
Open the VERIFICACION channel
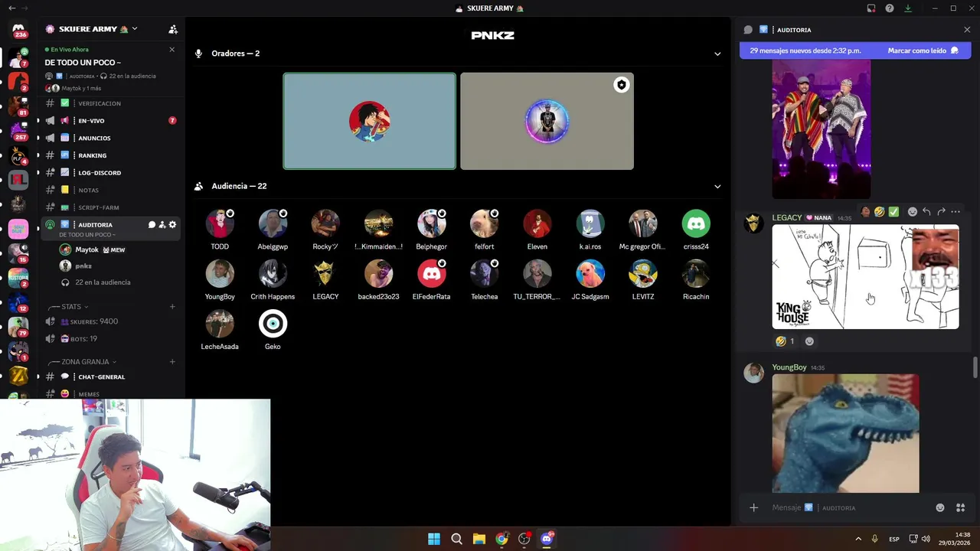point(109,103)
